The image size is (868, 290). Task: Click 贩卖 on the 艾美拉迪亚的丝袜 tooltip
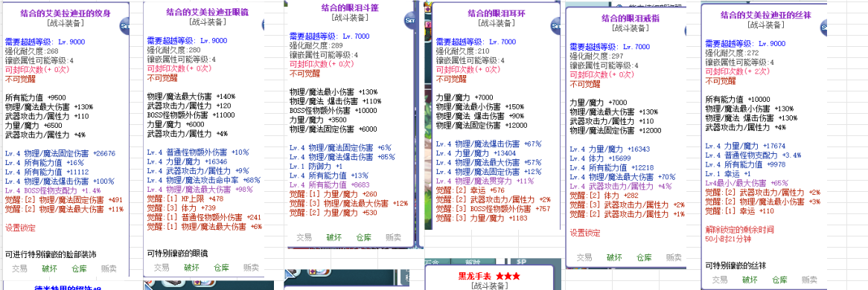(809, 280)
